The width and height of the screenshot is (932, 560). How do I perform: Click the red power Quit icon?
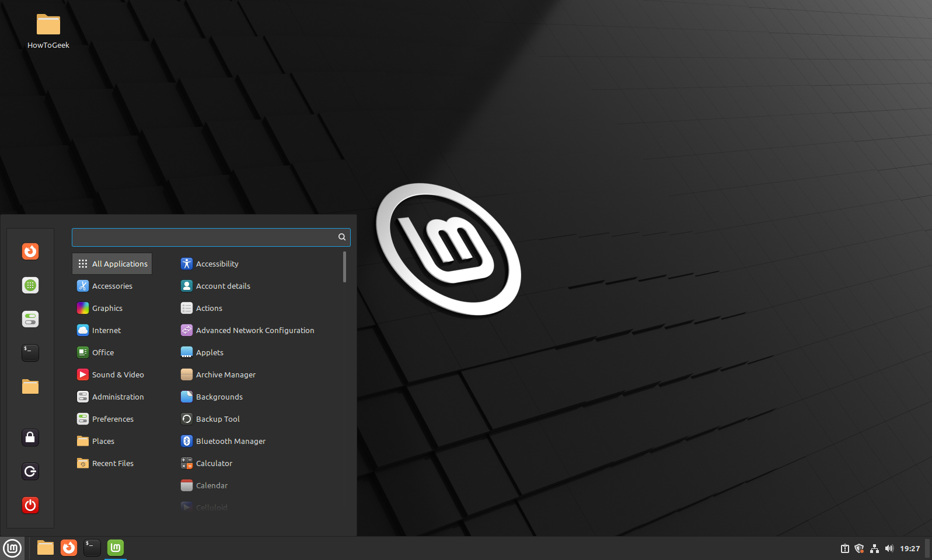click(x=30, y=505)
